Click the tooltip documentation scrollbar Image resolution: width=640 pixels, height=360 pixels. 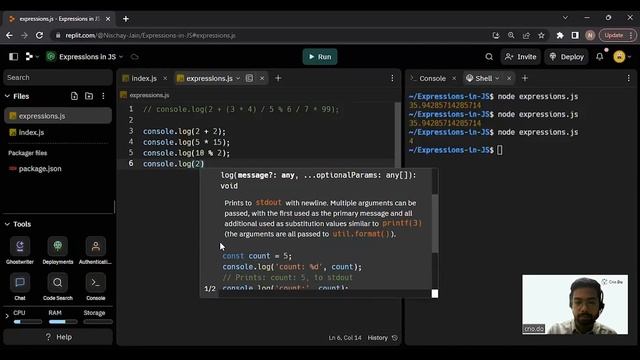(x=435, y=223)
